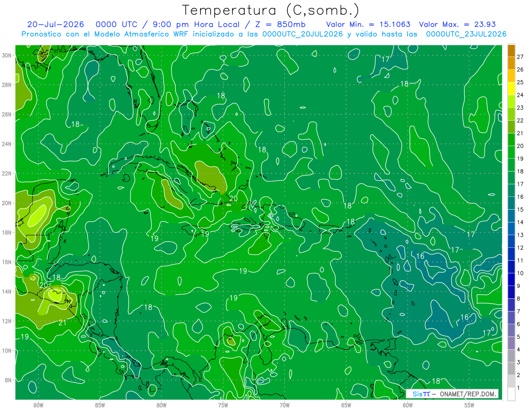Image resolution: width=532 pixels, height=411 pixels.
Task: Click the 24N latitude axis label
Action: [7, 144]
